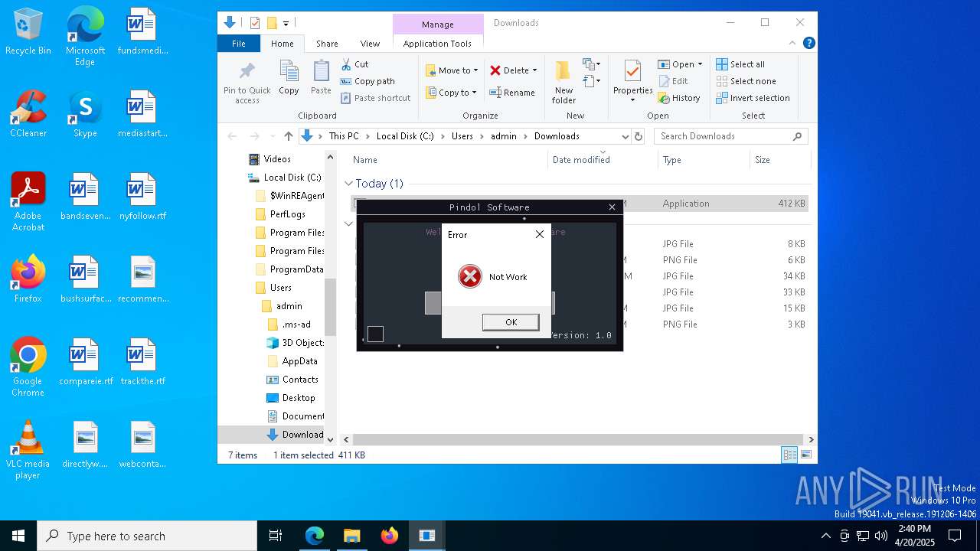Image resolution: width=980 pixels, height=551 pixels.
Task: Open Recycle Bin desktop icon
Action: [x=28, y=32]
